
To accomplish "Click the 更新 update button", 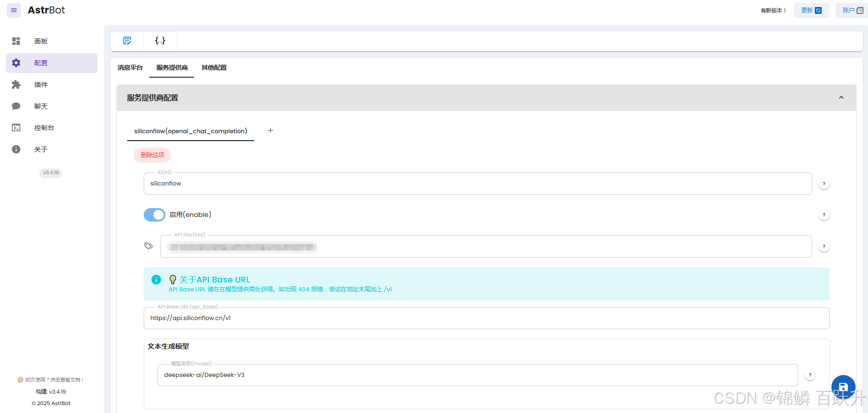I will point(811,10).
